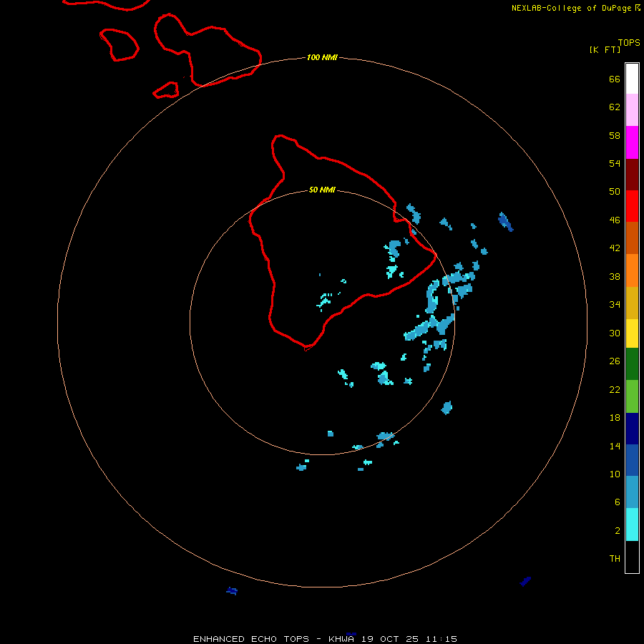Select the white swatch atop the legend

point(632,79)
